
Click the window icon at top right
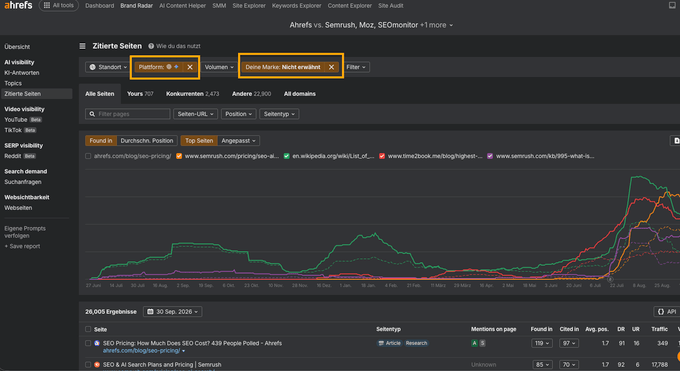(672, 5)
